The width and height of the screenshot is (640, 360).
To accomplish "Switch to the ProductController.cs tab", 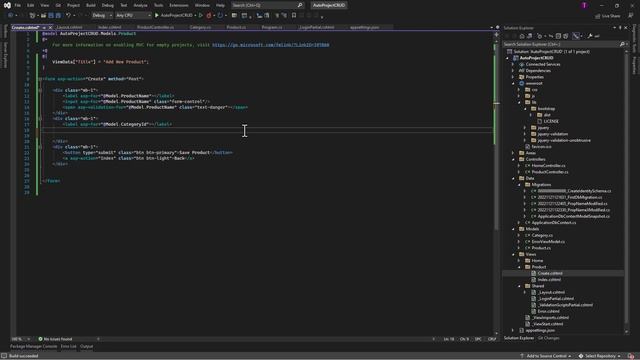I will (155, 27).
